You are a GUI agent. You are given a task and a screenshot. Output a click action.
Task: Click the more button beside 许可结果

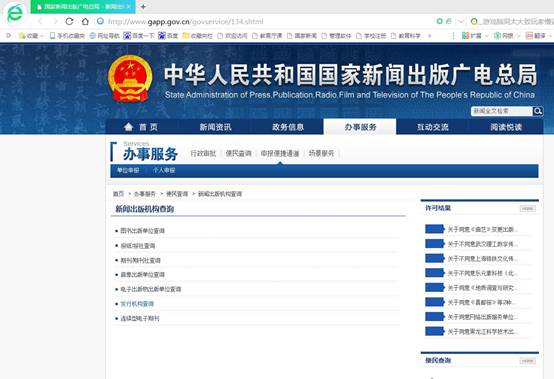[x=528, y=208]
